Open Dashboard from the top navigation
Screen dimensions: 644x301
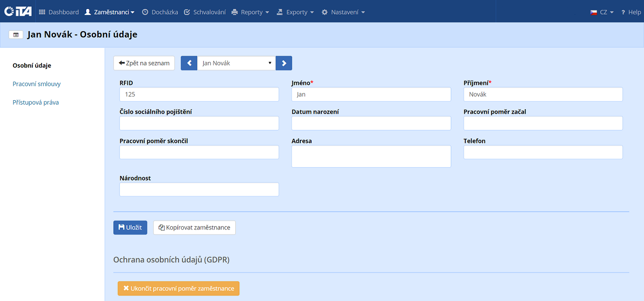(x=58, y=12)
